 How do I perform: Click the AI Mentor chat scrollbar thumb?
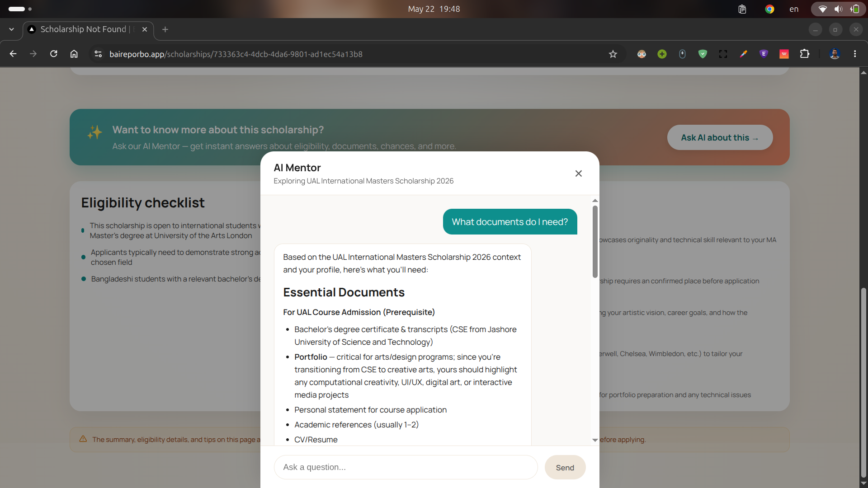point(595,242)
